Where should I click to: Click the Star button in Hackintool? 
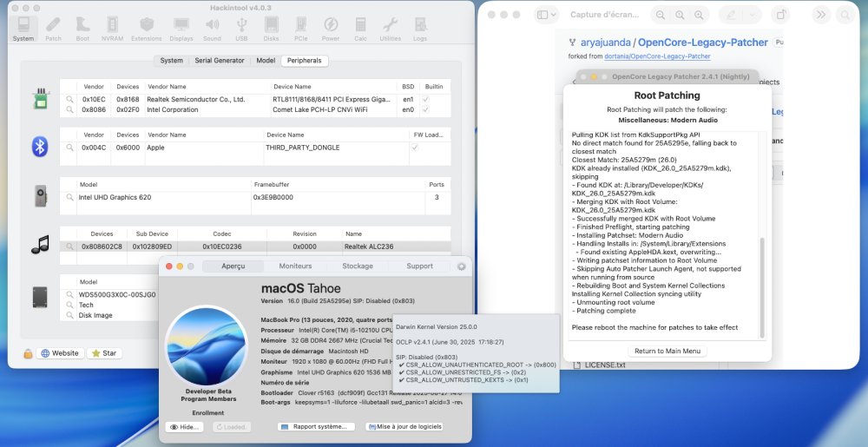click(104, 353)
